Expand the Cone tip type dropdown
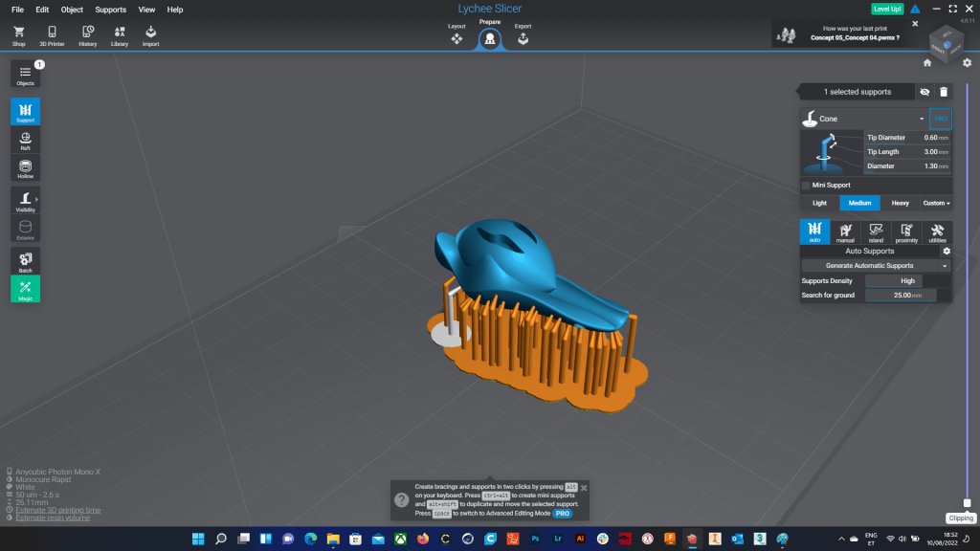Image resolution: width=980 pixels, height=551 pixels. [x=921, y=119]
